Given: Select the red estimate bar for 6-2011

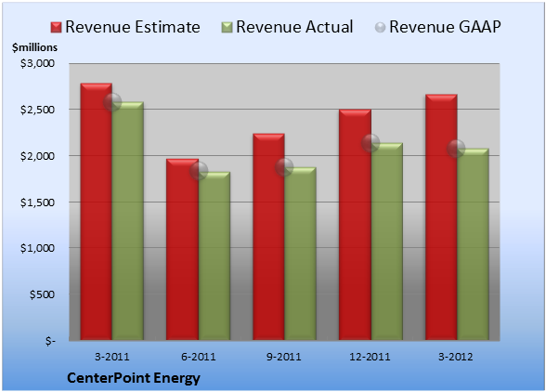Looking at the screenshot, I should coord(182,250).
